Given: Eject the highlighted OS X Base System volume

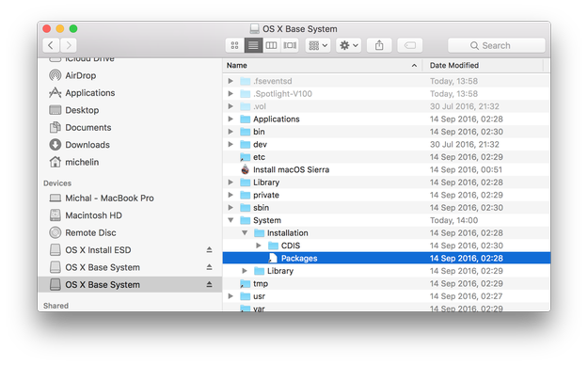Looking at the screenshot, I should (209, 284).
